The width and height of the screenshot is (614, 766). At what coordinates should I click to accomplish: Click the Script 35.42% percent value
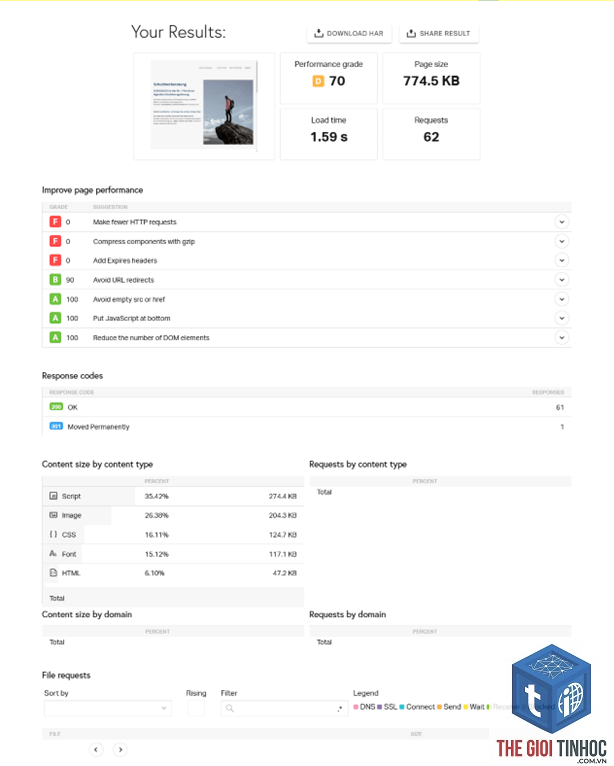coord(156,496)
